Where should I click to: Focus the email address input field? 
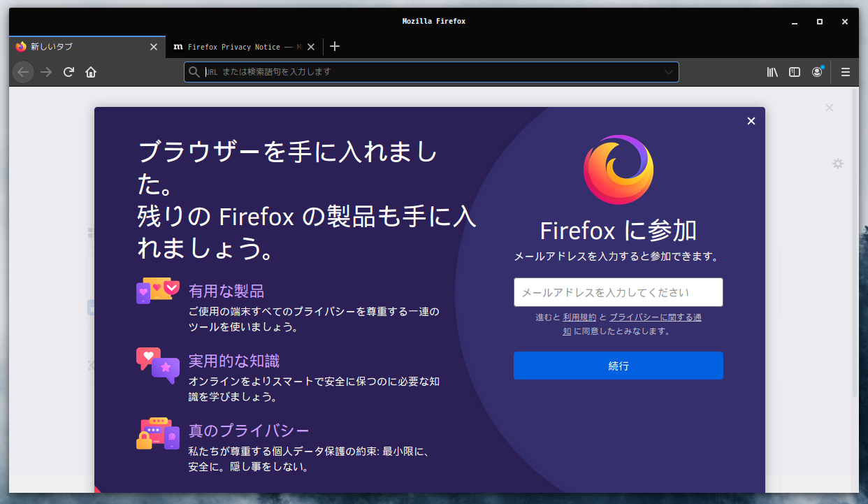(x=619, y=292)
